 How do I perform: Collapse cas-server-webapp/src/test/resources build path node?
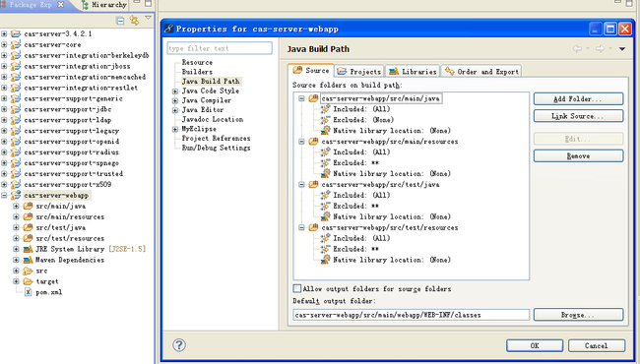pos(301,227)
